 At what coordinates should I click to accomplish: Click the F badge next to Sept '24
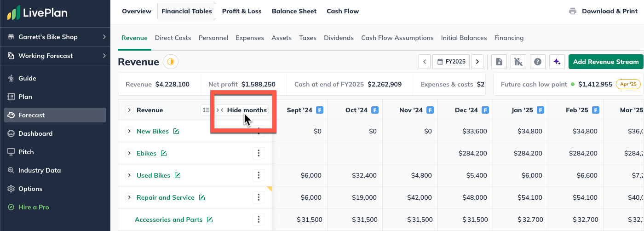click(x=320, y=110)
